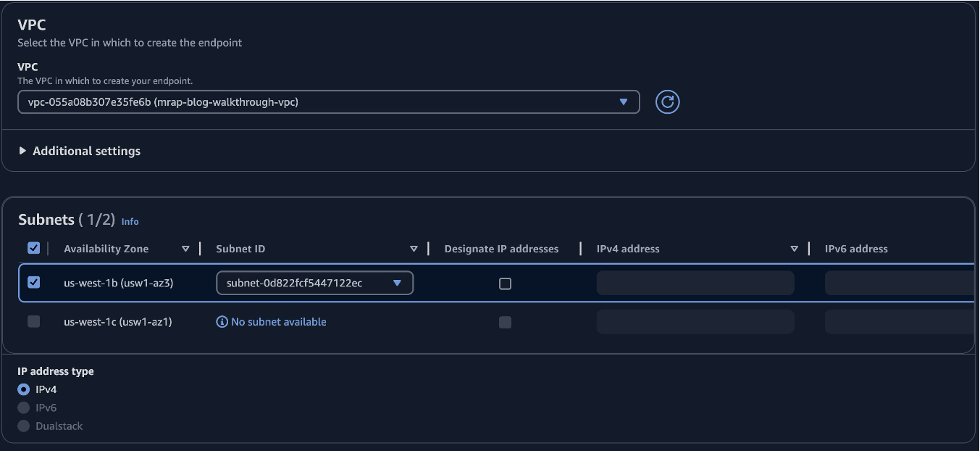Viewport: 980px width, 451px height.
Task: Click the IPv4 address field for us-west-1b
Action: pos(695,283)
